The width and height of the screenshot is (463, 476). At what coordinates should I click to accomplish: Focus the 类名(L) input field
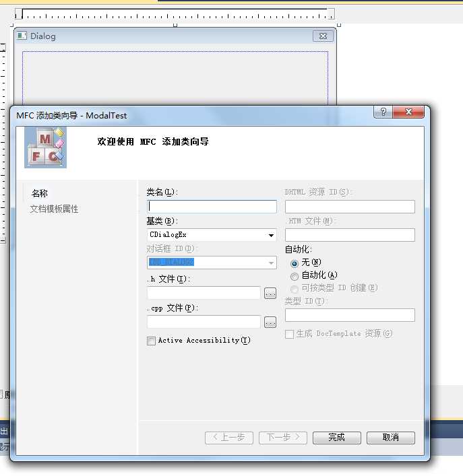tap(212, 207)
